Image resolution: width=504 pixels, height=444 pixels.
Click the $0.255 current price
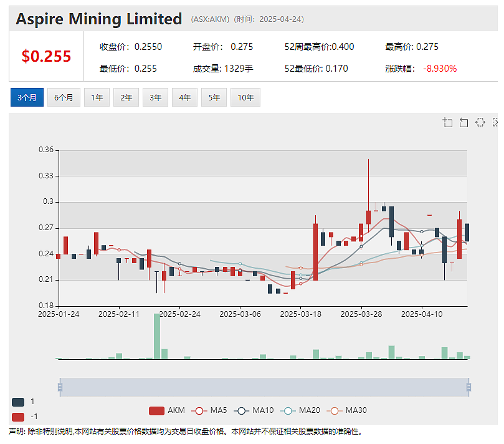click(x=46, y=56)
